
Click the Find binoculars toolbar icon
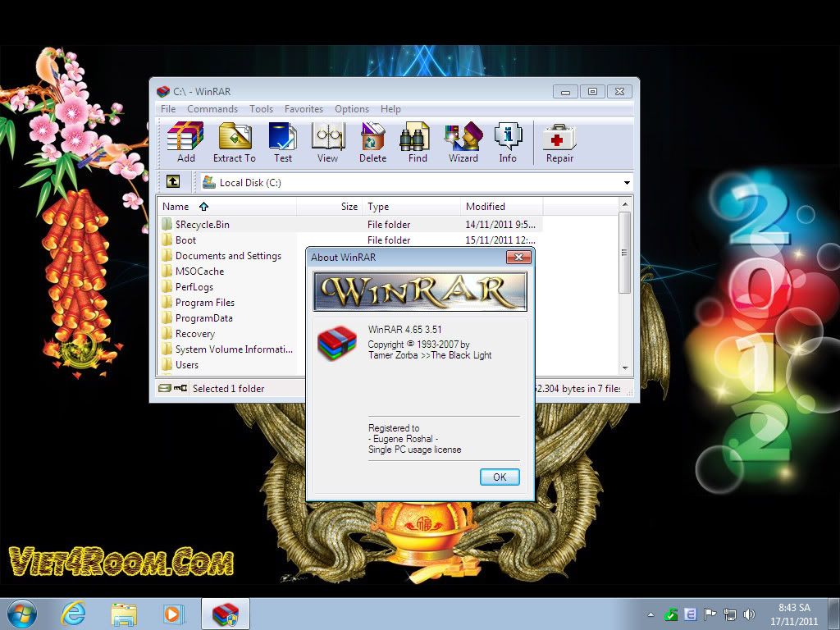[x=415, y=136]
